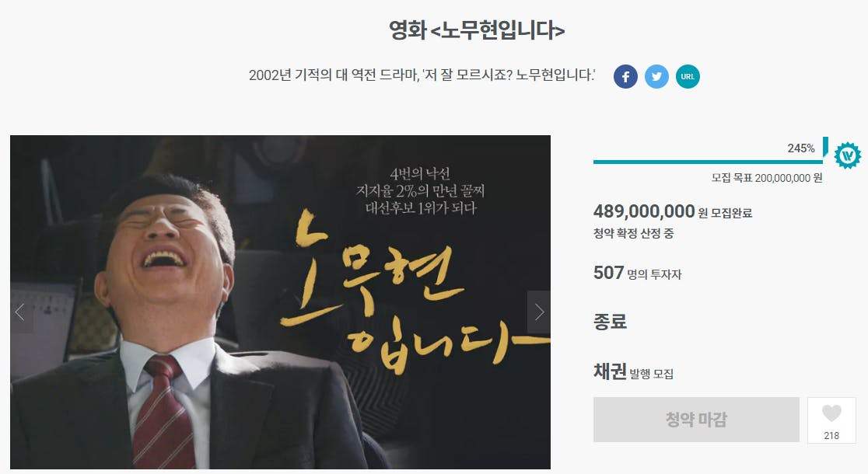Click the movie poster slideshow image
This screenshot has height=474, width=868.
coord(280,302)
